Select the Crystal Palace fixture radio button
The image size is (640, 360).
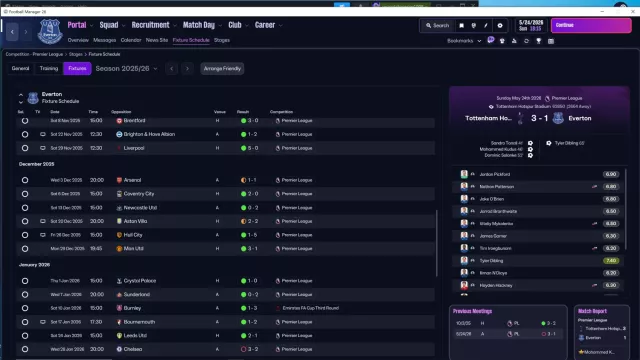pyautogui.click(x=25, y=281)
